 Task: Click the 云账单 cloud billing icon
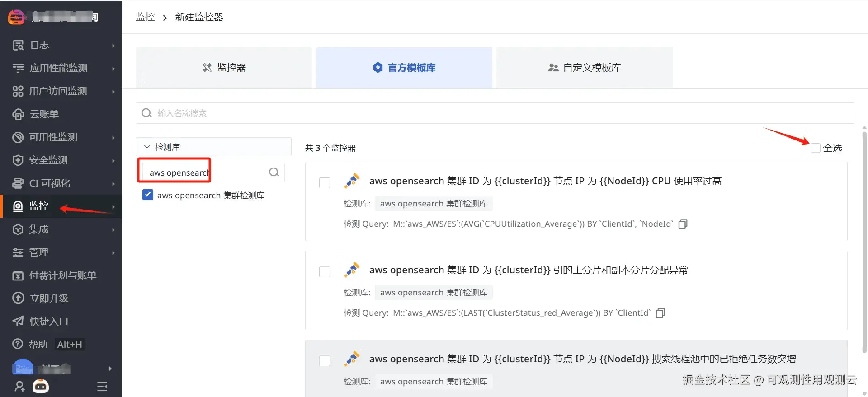[18, 114]
